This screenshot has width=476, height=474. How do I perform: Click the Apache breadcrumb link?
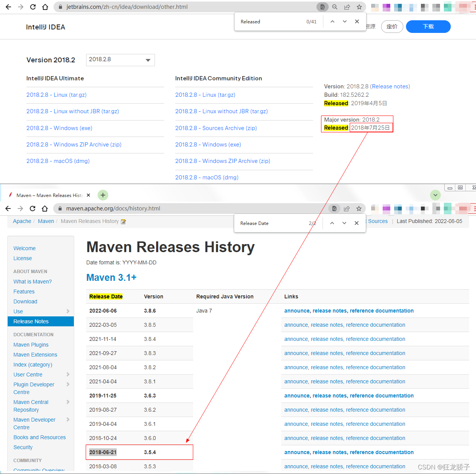[22, 221]
